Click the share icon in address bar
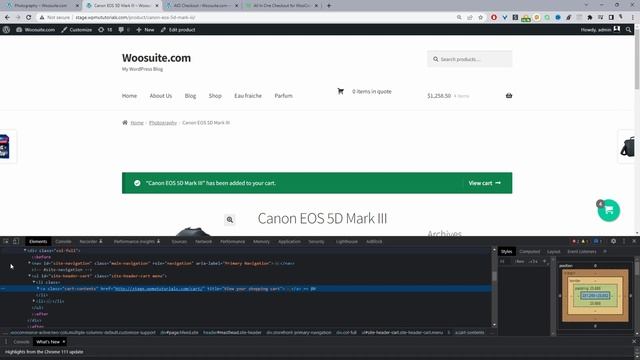 pos(470,18)
